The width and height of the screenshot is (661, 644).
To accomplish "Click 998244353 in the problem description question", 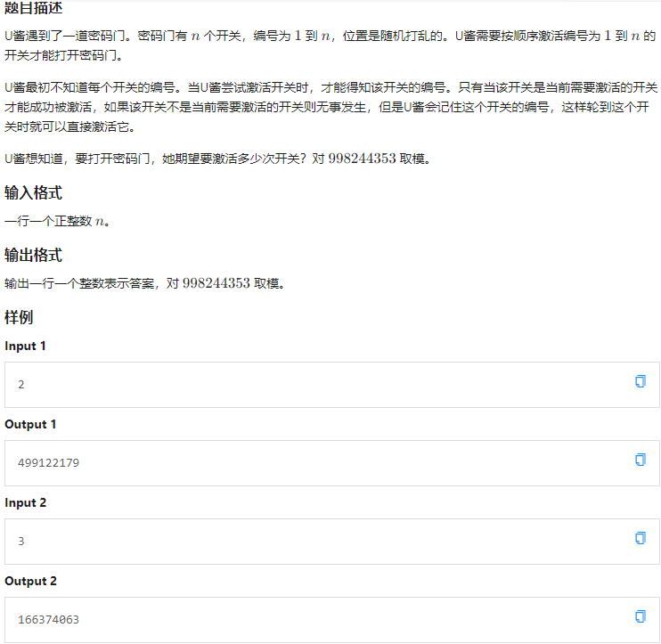I will (x=363, y=159).
